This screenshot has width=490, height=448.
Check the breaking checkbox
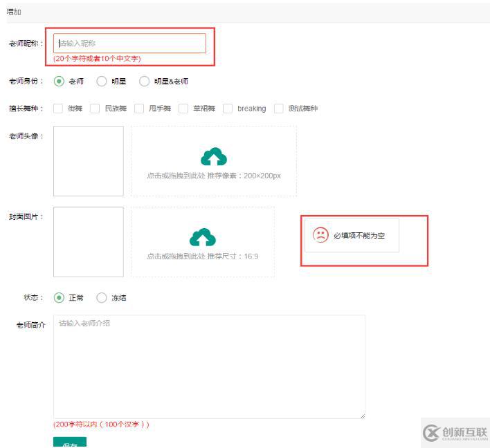[x=228, y=109]
